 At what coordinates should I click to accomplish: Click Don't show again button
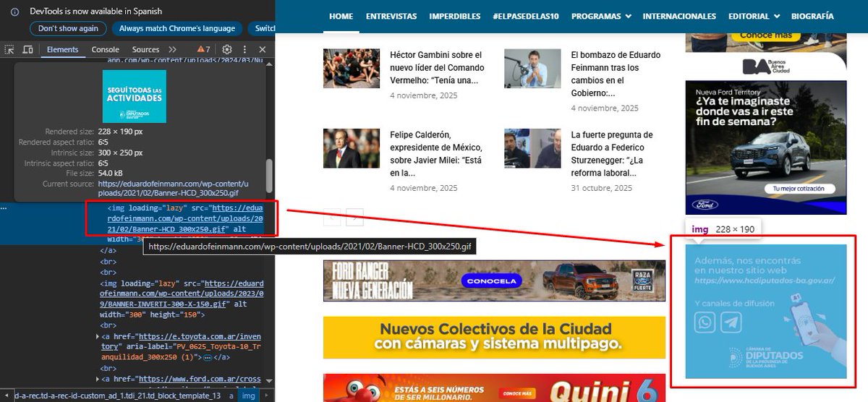tap(68, 28)
